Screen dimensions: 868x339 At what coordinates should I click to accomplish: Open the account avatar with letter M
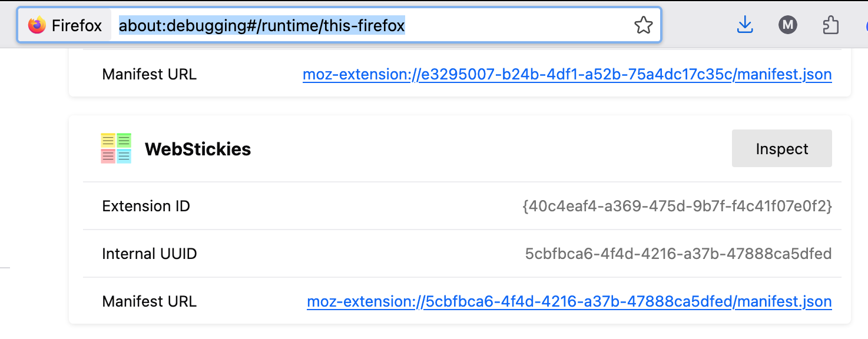point(787,25)
